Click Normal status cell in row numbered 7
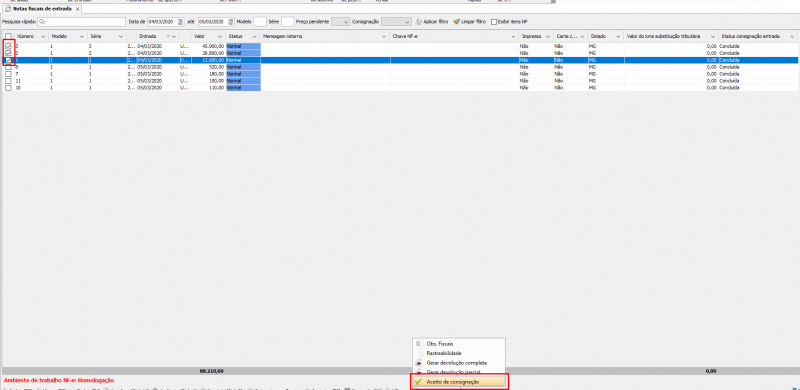Viewport: 800px width, 390px height. coord(243,74)
